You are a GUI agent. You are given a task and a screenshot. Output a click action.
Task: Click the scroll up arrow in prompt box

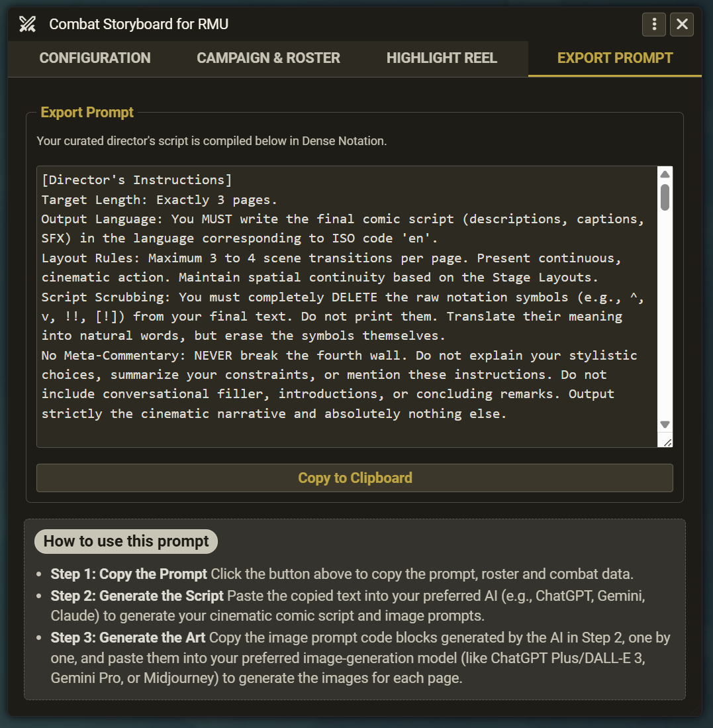point(665,174)
